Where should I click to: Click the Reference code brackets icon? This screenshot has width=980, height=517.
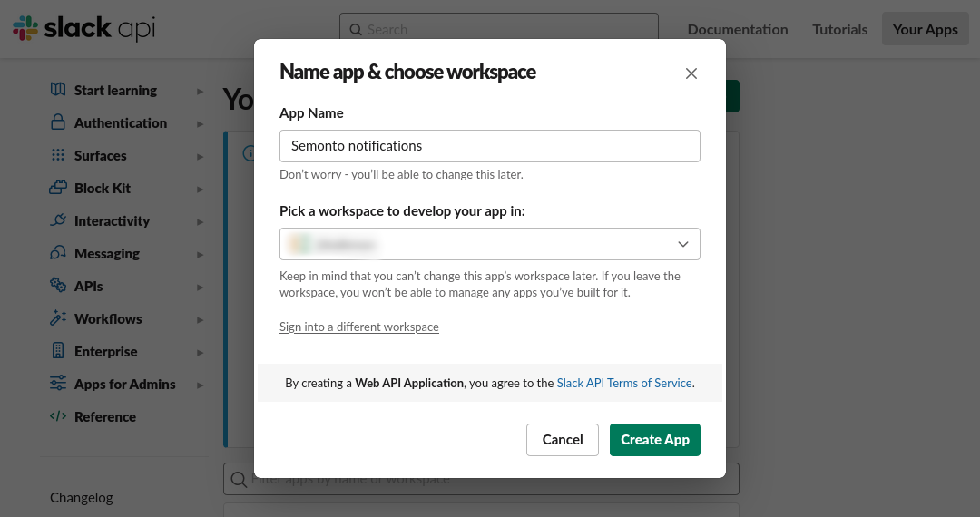click(58, 416)
